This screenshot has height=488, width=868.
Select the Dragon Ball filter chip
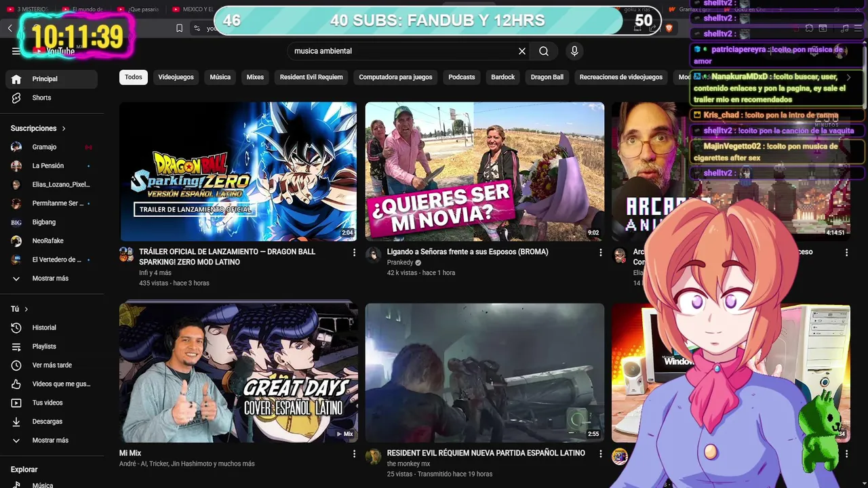(x=547, y=77)
